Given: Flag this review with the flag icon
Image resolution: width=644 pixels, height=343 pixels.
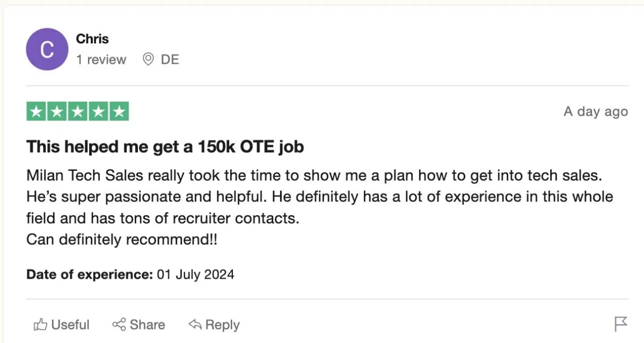Looking at the screenshot, I should (x=621, y=324).
